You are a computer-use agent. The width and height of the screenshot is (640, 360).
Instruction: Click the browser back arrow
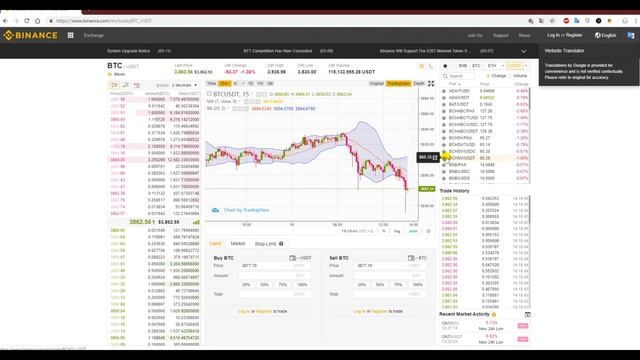[5, 21]
